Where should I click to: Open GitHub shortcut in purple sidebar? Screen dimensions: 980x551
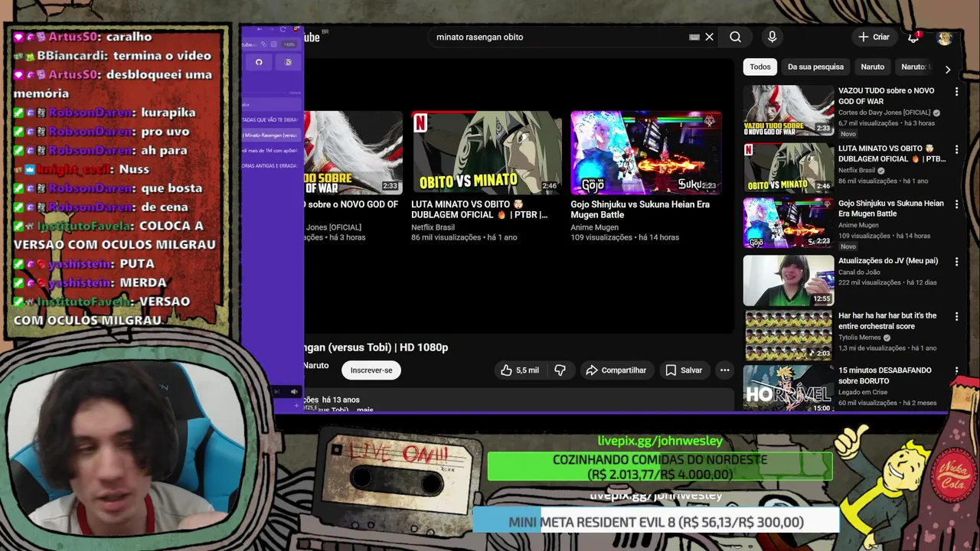tap(259, 62)
